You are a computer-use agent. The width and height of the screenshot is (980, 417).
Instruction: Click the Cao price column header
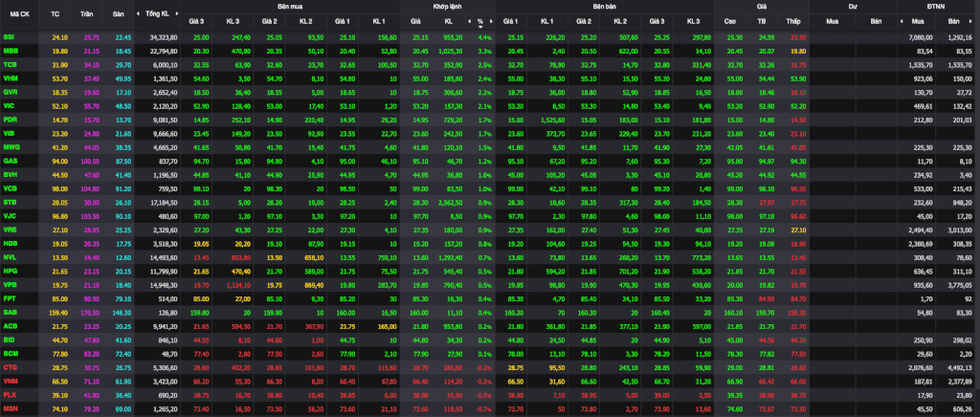click(x=730, y=21)
